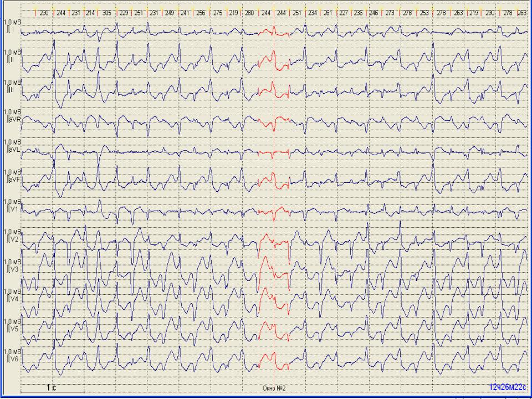Click the red highlighted complex in lead II
Image resolution: width=532 pixels, height=399 pixels.
point(273,60)
